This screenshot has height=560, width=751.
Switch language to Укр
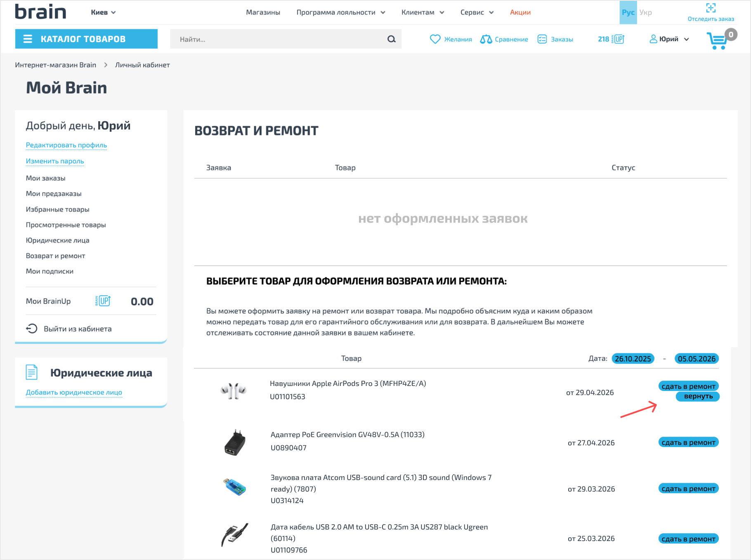[x=646, y=12]
